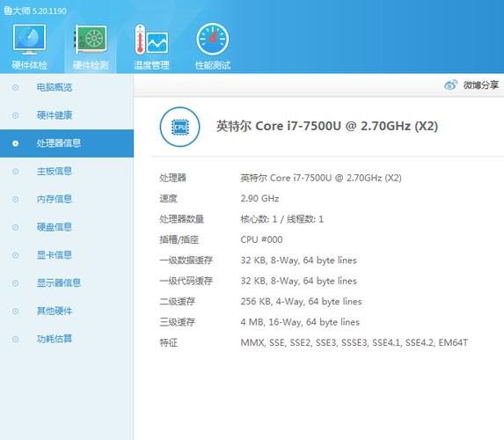This screenshot has width=504, height=440.
Task: Click the 处理器数量 field label
Action: point(181,219)
